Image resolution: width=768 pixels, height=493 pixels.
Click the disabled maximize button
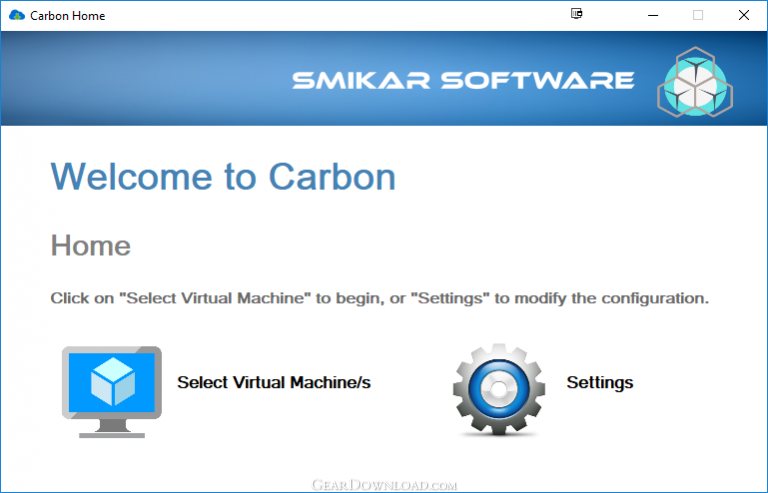pos(698,15)
